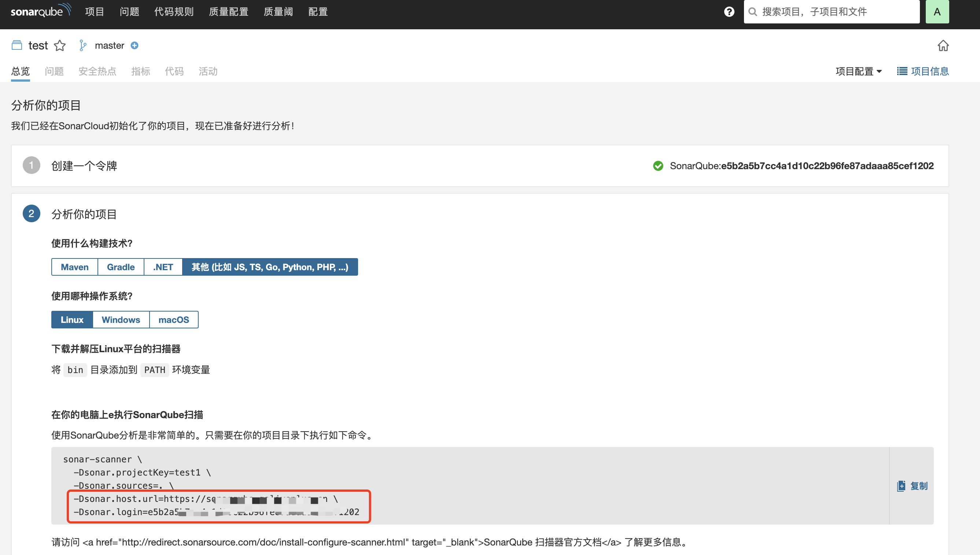
Task: Expand the 项目配置 dropdown
Action: [x=858, y=71]
